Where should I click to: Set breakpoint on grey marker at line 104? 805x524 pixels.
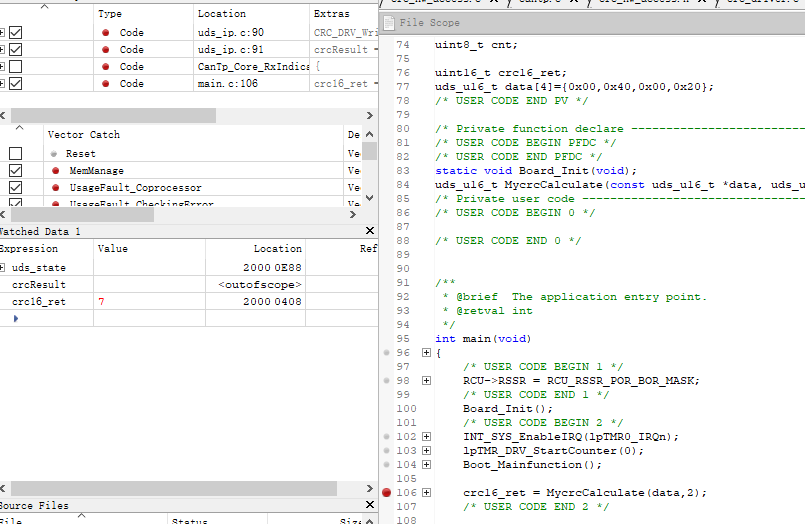pyautogui.click(x=387, y=464)
